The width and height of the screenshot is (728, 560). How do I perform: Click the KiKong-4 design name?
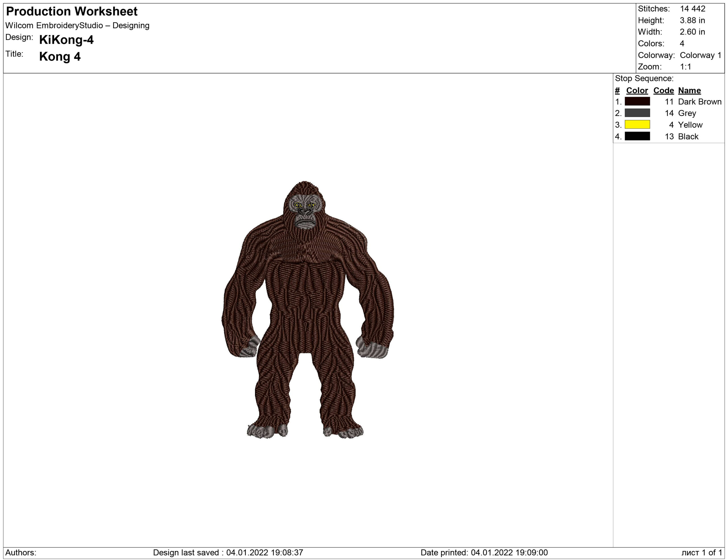coord(66,40)
